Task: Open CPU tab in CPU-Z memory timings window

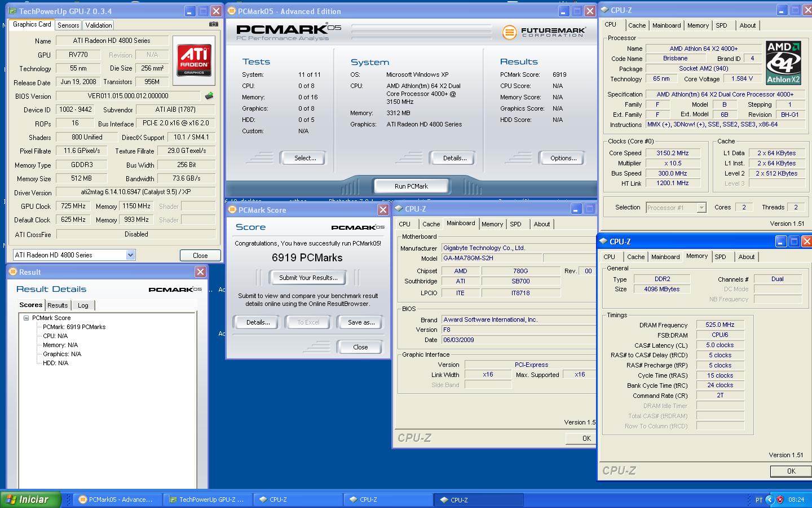Action: point(610,257)
